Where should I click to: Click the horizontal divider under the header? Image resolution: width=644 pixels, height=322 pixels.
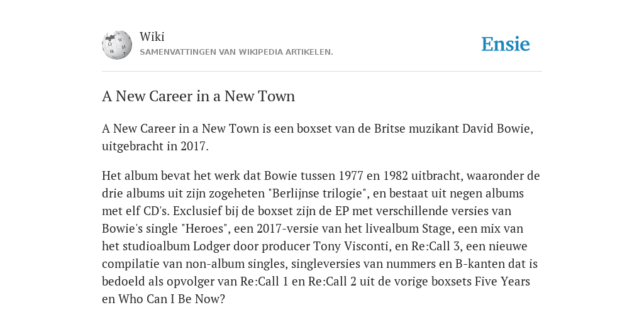click(322, 72)
